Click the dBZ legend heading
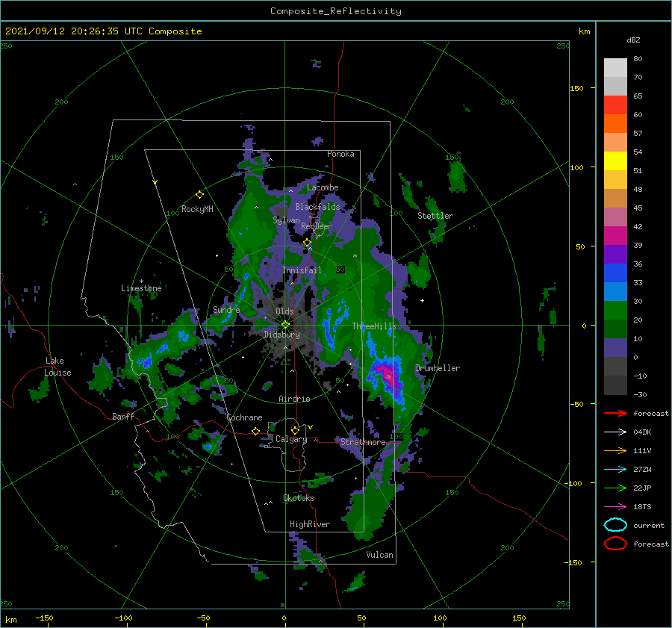The width and height of the screenshot is (672, 628). pos(633,40)
